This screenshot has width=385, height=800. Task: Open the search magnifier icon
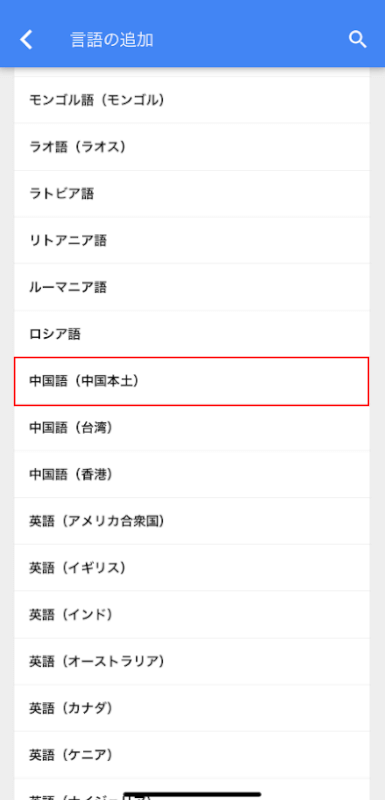[357, 39]
